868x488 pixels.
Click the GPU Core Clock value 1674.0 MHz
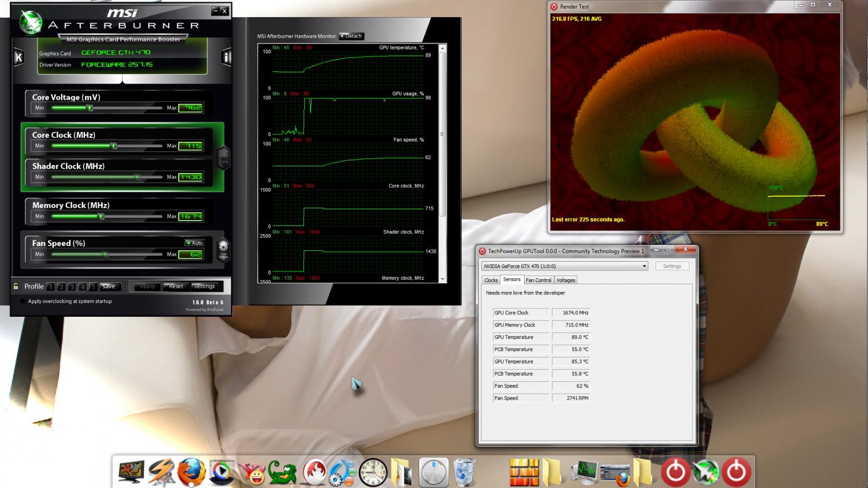click(571, 312)
